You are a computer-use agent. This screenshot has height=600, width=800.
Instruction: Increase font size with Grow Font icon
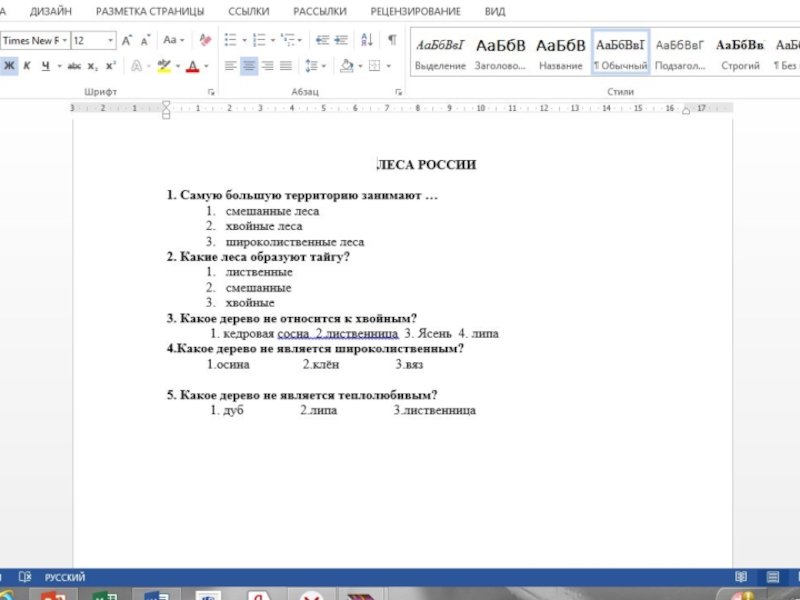(x=127, y=40)
